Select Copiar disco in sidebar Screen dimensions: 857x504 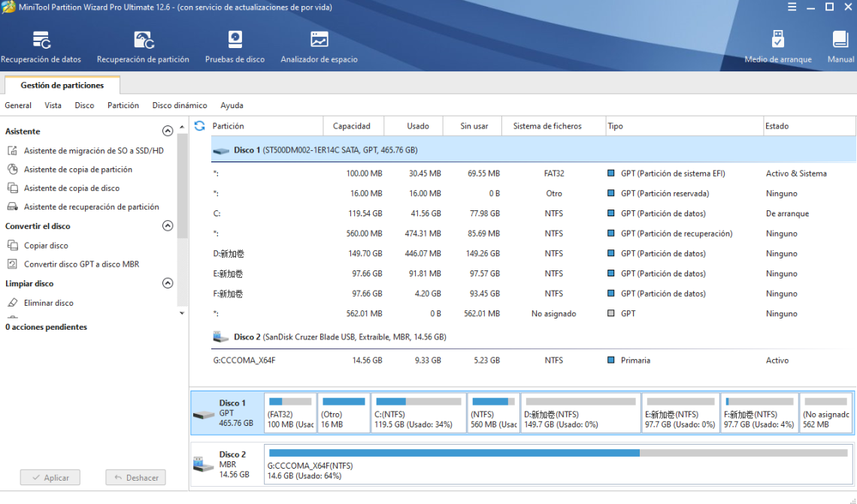pos(48,245)
